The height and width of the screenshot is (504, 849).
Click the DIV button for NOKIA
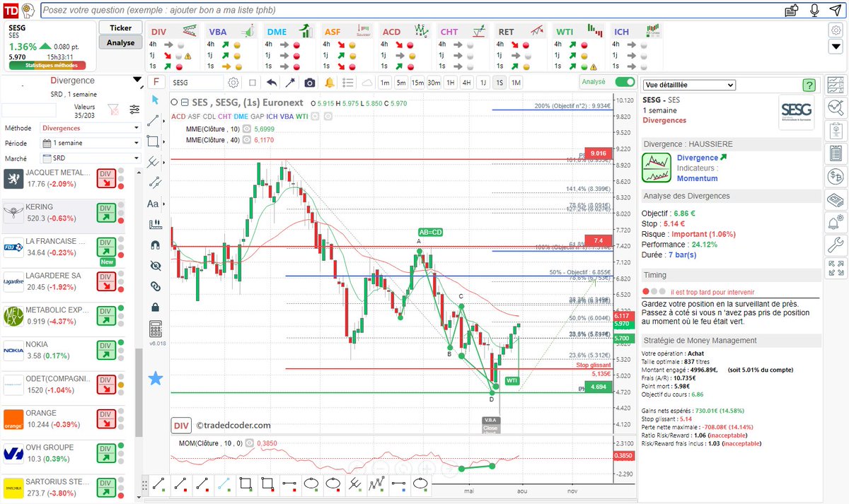tap(106, 350)
